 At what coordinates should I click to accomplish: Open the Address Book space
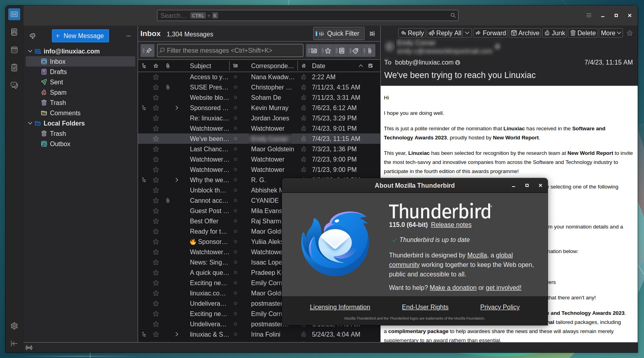click(x=14, y=32)
